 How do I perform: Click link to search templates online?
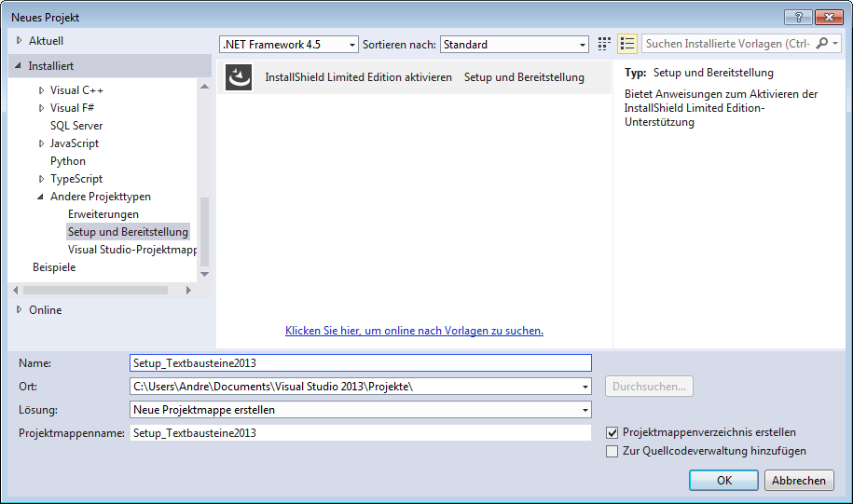414,331
